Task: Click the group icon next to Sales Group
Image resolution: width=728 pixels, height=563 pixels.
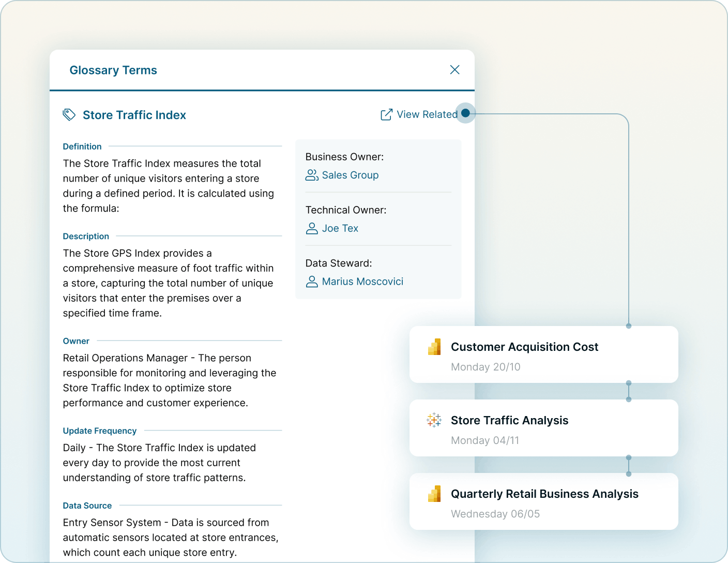Action: point(311,175)
